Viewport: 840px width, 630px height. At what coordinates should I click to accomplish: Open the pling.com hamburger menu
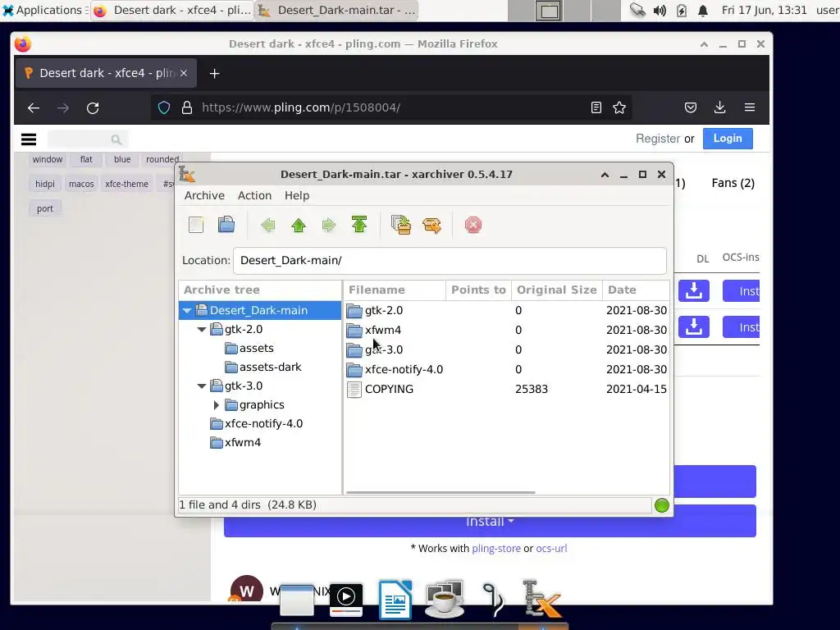pyautogui.click(x=29, y=139)
